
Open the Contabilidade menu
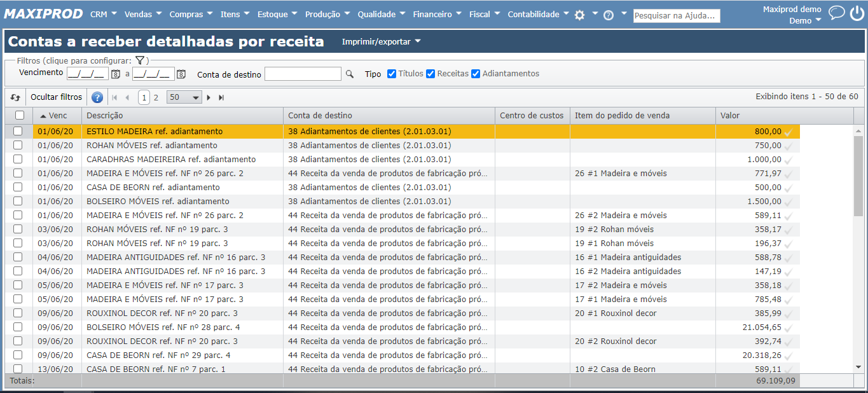click(x=538, y=14)
